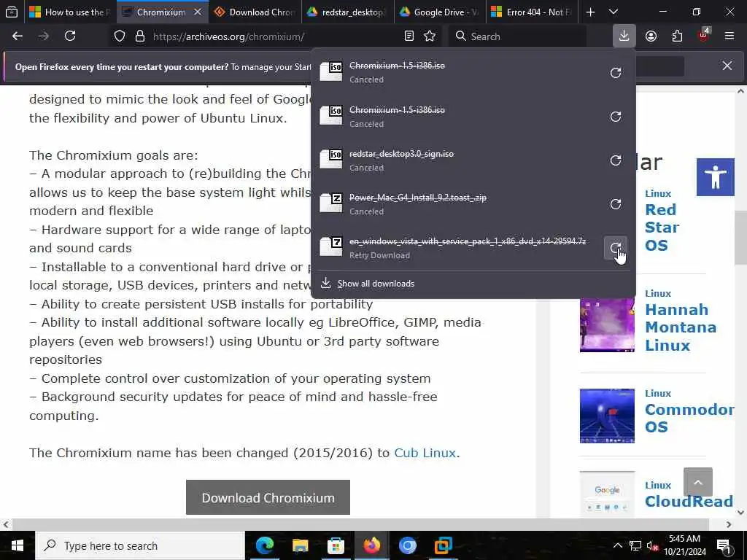Click the scroll to top button
The width and height of the screenshot is (747, 560).
coord(698,483)
